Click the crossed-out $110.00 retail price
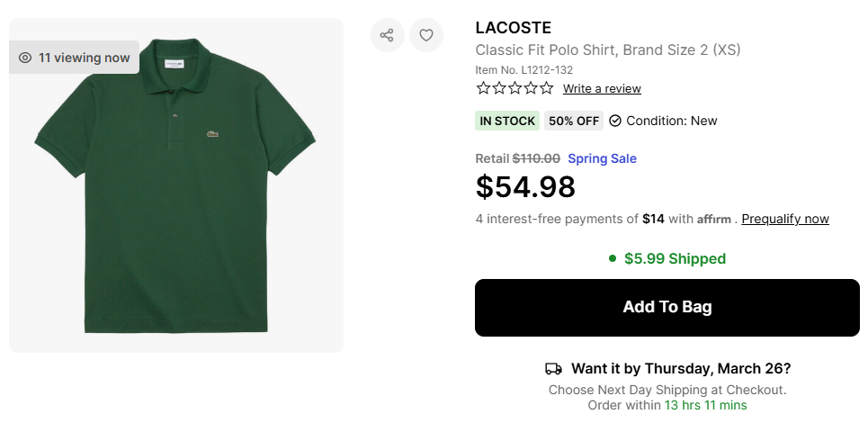868x432 pixels. [x=536, y=158]
